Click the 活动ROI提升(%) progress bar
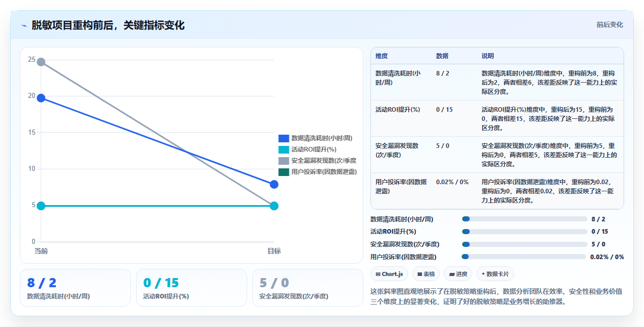The height and width of the screenshot is (327, 644). pyautogui.click(x=524, y=231)
